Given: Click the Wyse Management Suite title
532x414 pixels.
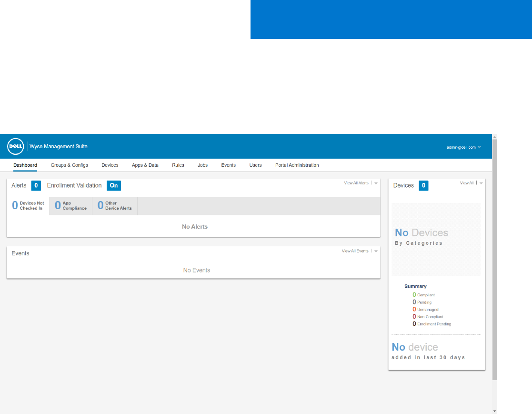Looking at the screenshot, I should (59, 146).
